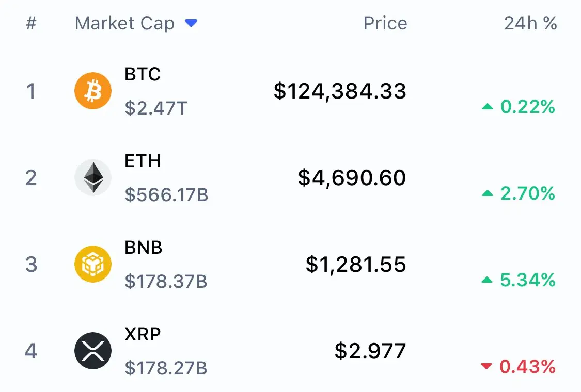Click the green up arrow beside 5.34%
This screenshot has width=581, height=392.
[487, 280]
